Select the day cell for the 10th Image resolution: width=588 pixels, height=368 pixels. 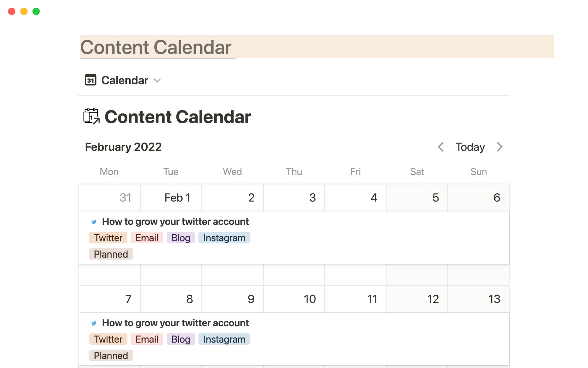pos(294,299)
